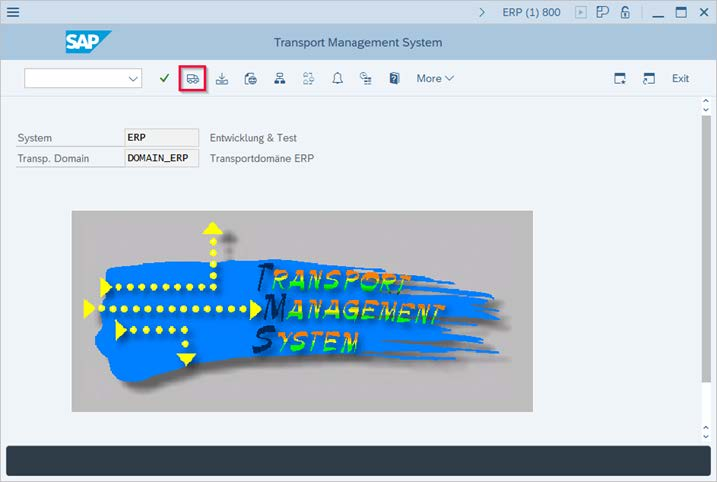Click the import overview download icon
This screenshot has width=717, height=482.
click(x=222, y=78)
